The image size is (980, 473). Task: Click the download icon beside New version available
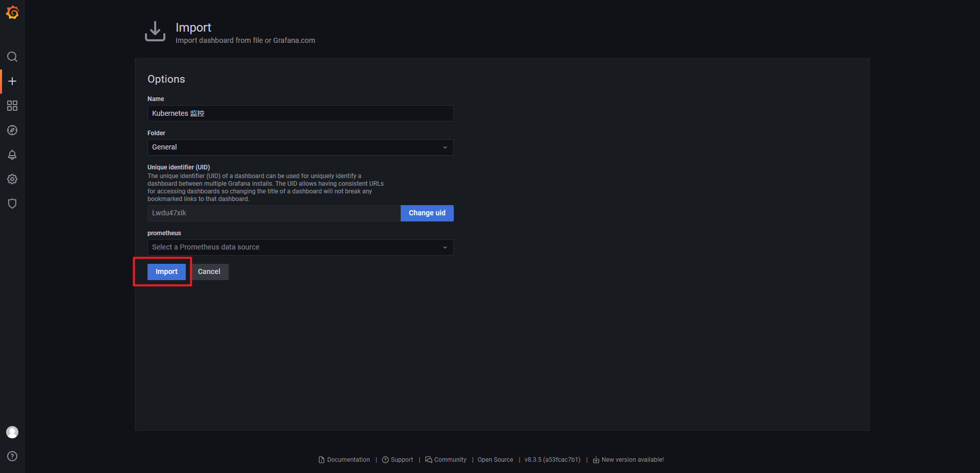596,460
